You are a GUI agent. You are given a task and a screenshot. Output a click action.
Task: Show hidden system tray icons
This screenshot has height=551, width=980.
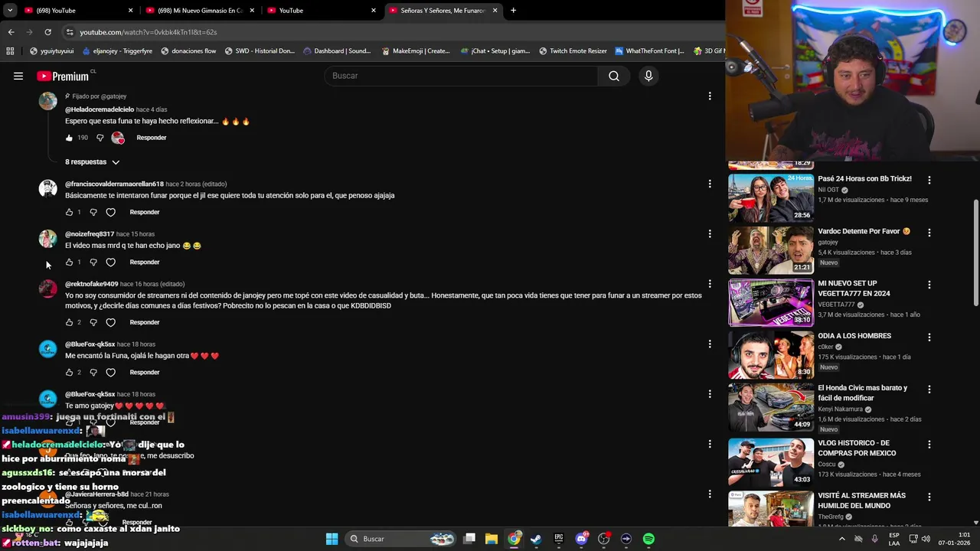coord(841,539)
